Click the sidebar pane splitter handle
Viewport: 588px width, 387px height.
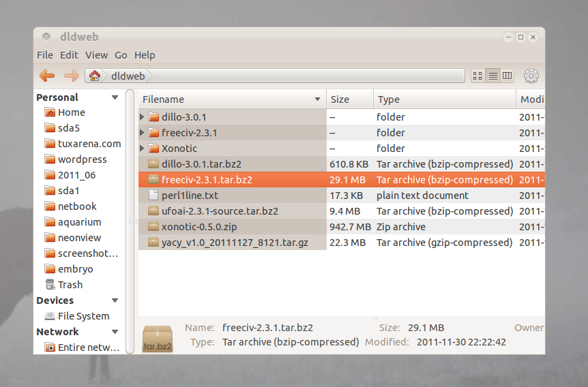click(136, 221)
